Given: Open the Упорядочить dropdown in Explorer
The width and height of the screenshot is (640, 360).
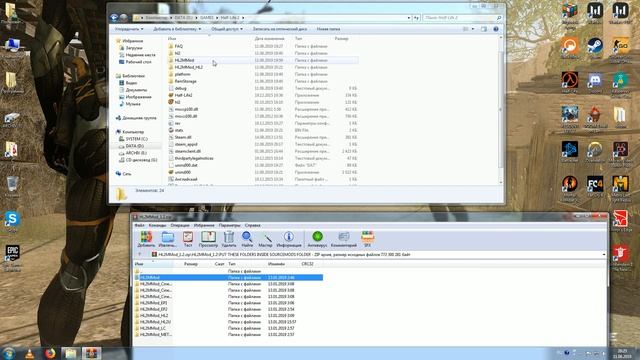Looking at the screenshot, I should coord(129,29).
